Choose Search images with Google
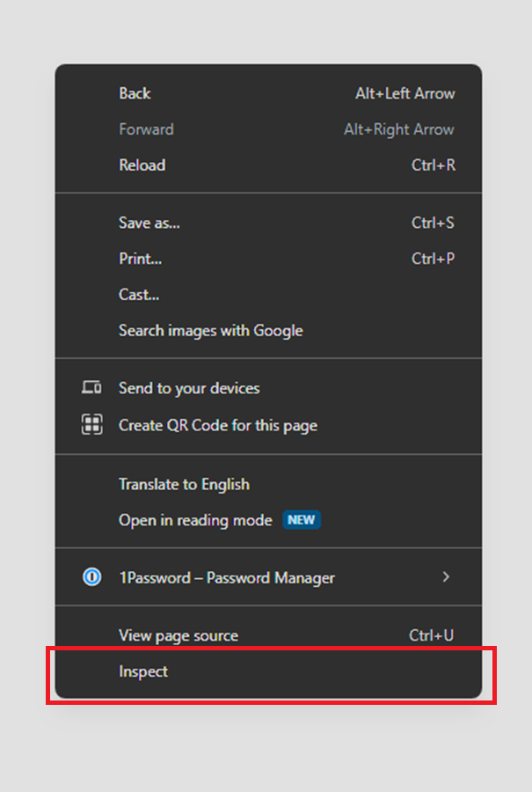Image resolution: width=532 pixels, height=792 pixels. pyautogui.click(x=268, y=330)
